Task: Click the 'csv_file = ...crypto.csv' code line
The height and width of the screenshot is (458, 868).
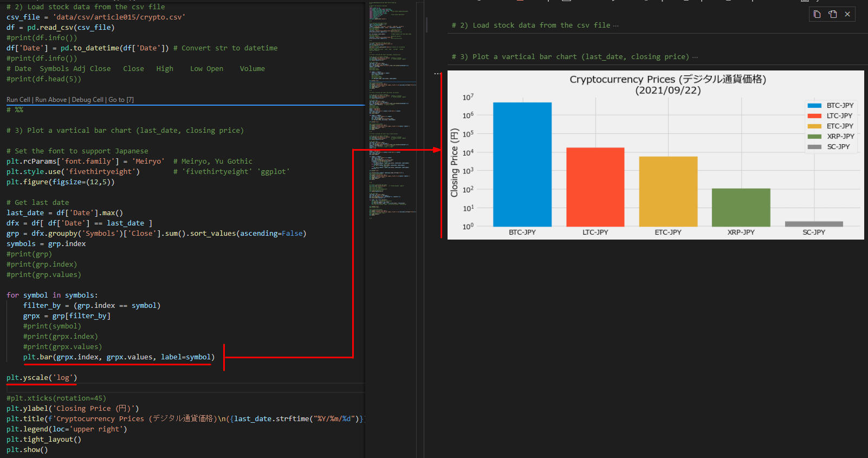Action: (x=96, y=17)
